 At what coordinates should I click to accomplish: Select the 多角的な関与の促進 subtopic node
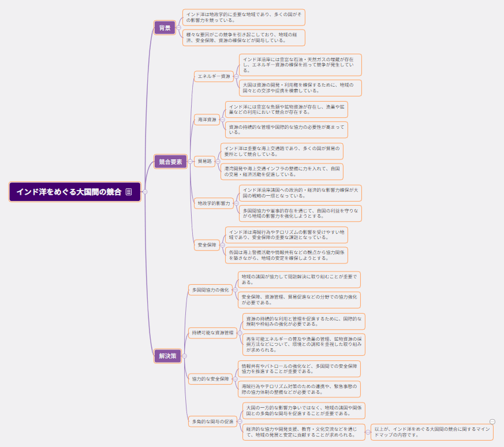click(213, 422)
